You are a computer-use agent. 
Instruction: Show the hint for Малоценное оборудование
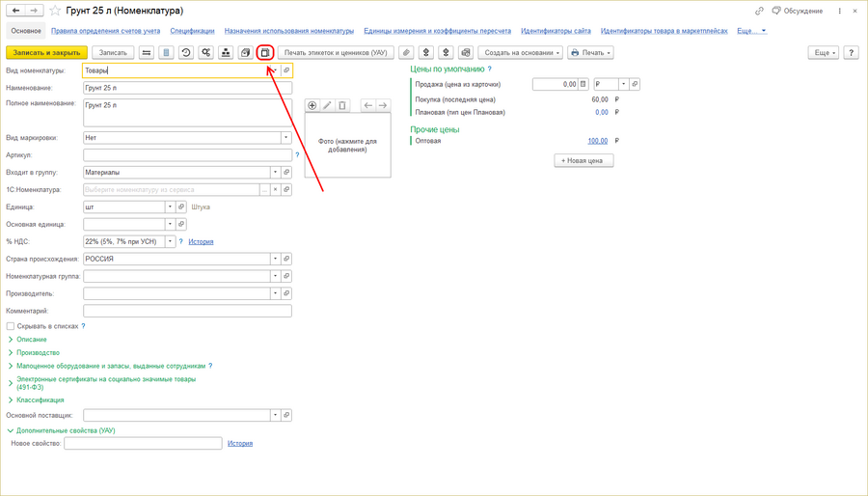(x=210, y=366)
